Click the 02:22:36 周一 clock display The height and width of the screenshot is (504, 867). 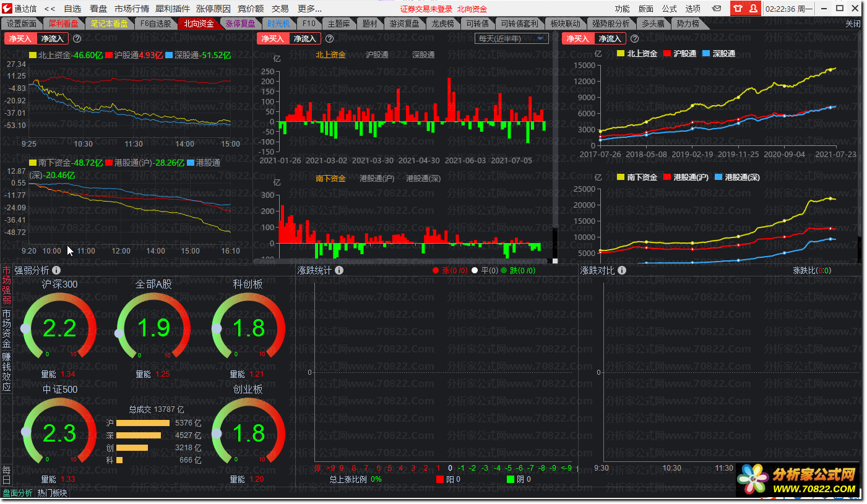tap(789, 9)
